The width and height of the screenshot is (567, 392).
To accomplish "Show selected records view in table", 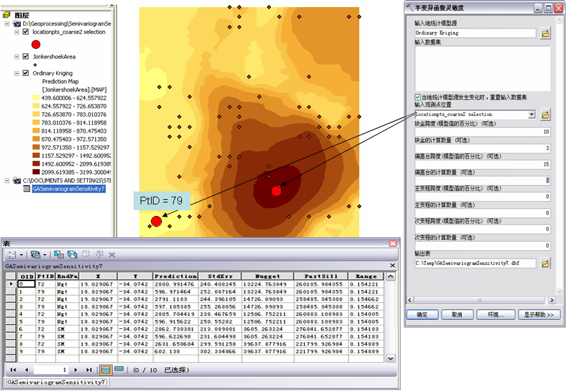I will point(119,369).
